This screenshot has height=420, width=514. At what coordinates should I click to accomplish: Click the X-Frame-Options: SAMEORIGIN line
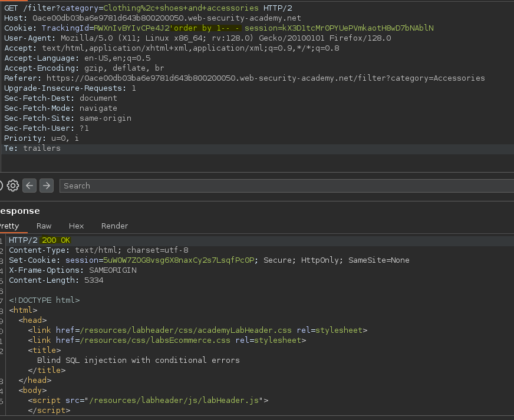pos(73,270)
